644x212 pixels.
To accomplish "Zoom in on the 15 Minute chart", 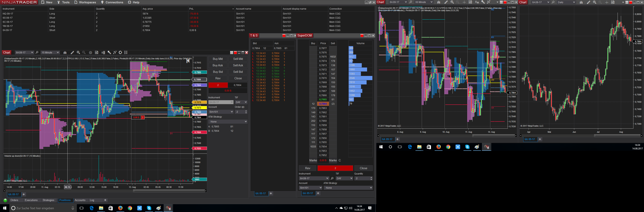I will [78, 53].
